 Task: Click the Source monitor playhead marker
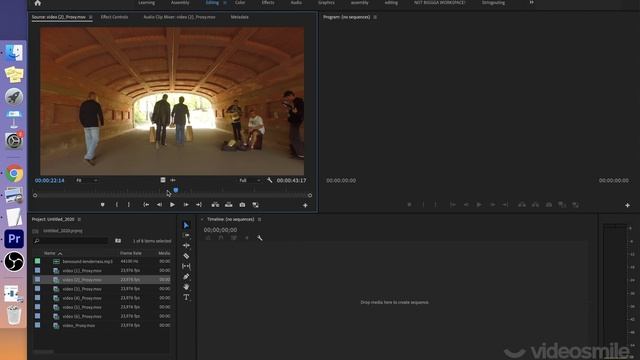[x=176, y=190]
